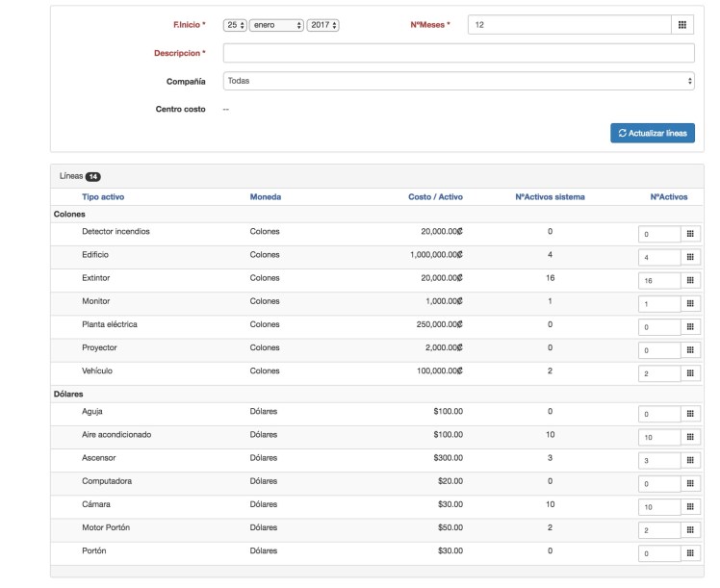
Task: Click keypad icon beside NºMeses field
Action: [x=682, y=24]
